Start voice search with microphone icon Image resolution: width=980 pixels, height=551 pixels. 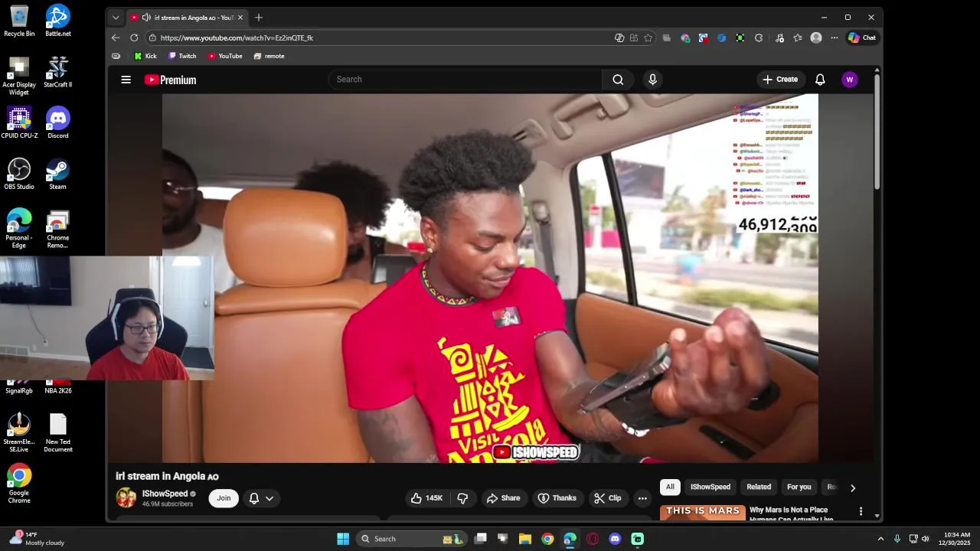(652, 80)
